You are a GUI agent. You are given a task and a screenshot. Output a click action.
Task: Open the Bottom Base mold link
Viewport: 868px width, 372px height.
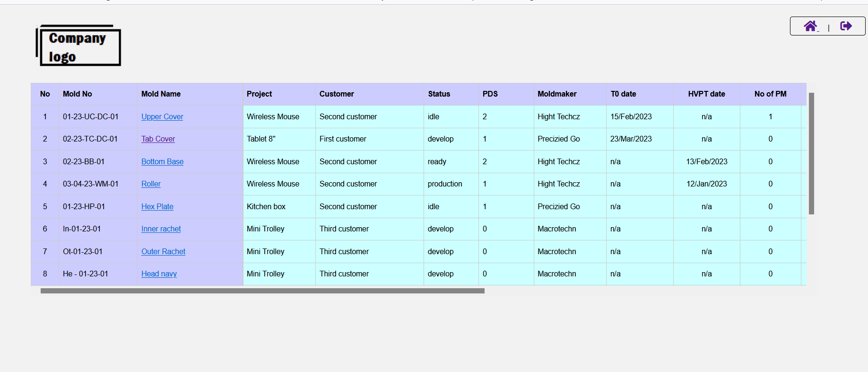pos(162,162)
